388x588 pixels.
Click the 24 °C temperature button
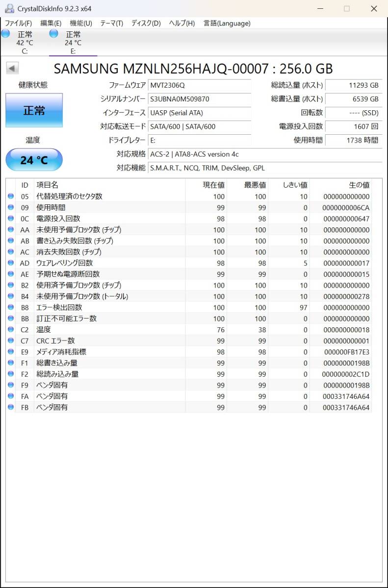click(x=34, y=160)
